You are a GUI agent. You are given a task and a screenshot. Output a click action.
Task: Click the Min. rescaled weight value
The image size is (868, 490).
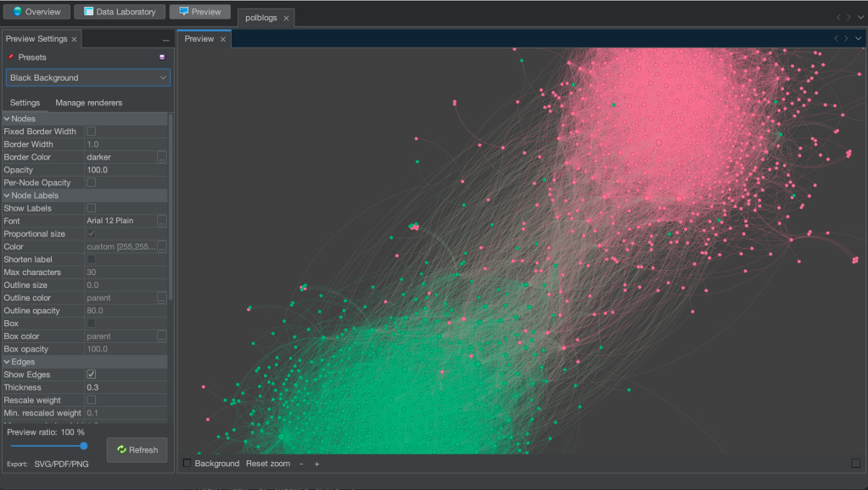click(x=126, y=413)
